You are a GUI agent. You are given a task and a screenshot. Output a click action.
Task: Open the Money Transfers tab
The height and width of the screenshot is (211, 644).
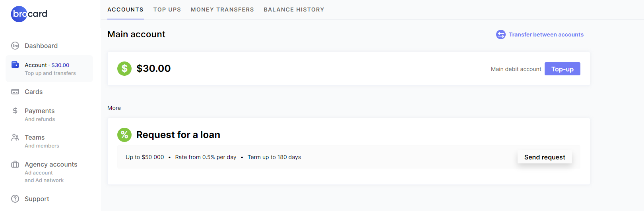(222, 10)
